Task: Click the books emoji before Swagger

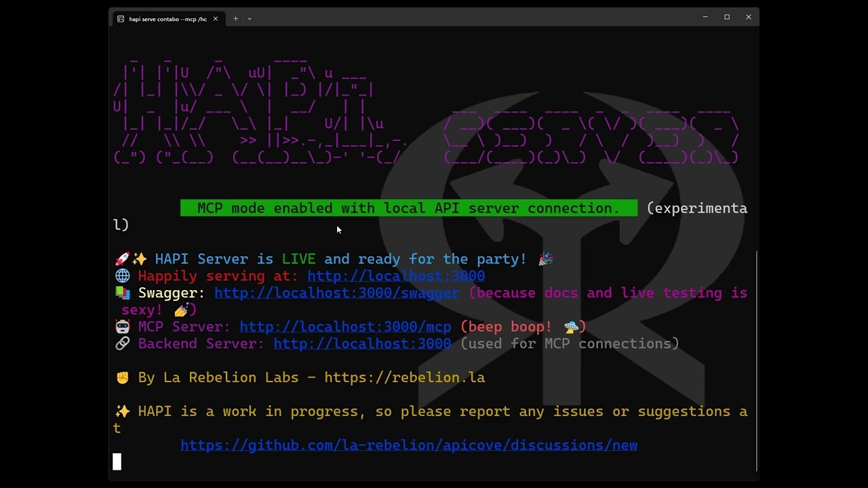Action: 122,293
